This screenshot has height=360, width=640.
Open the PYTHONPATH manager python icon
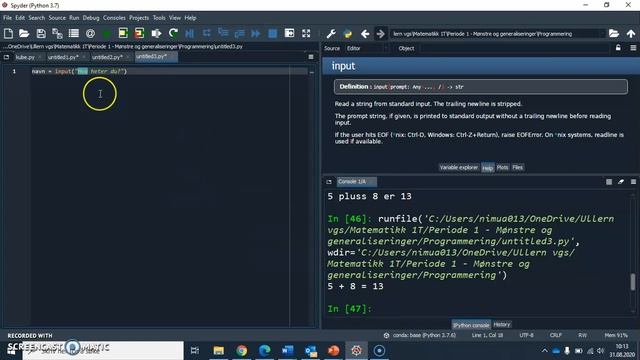348,33
